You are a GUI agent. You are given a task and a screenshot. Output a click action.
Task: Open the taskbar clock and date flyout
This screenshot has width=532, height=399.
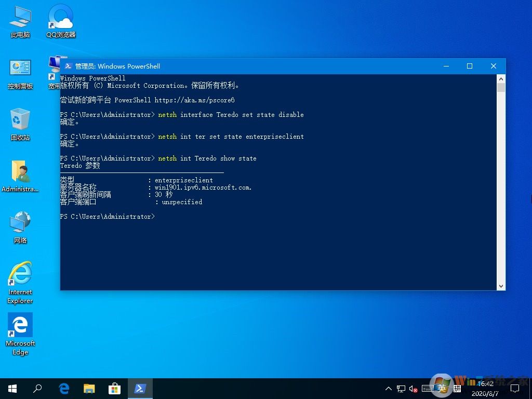click(485, 389)
